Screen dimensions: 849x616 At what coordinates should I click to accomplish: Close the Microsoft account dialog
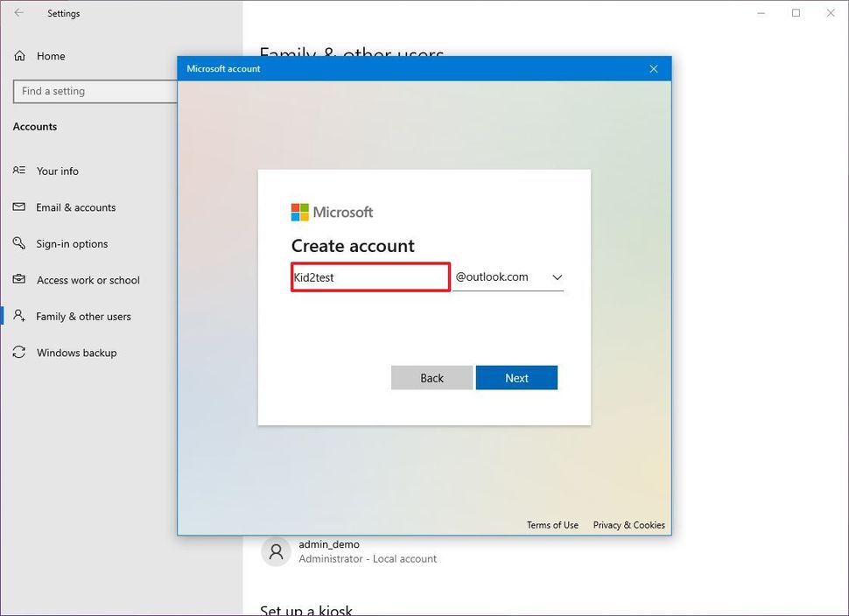[x=654, y=69]
